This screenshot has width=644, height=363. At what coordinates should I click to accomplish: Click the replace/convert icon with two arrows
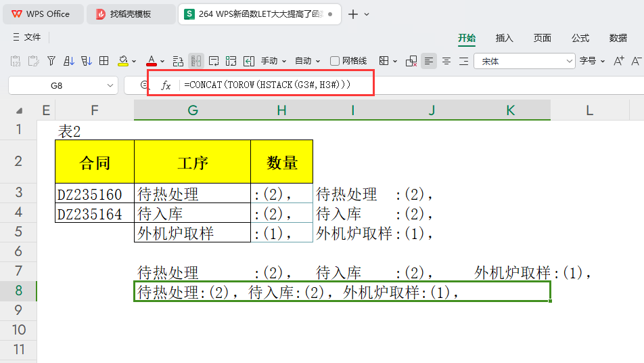pos(178,61)
